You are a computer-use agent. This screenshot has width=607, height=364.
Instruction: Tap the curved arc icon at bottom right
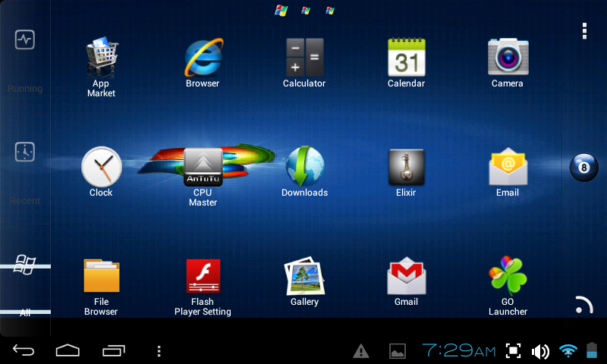pos(584,305)
